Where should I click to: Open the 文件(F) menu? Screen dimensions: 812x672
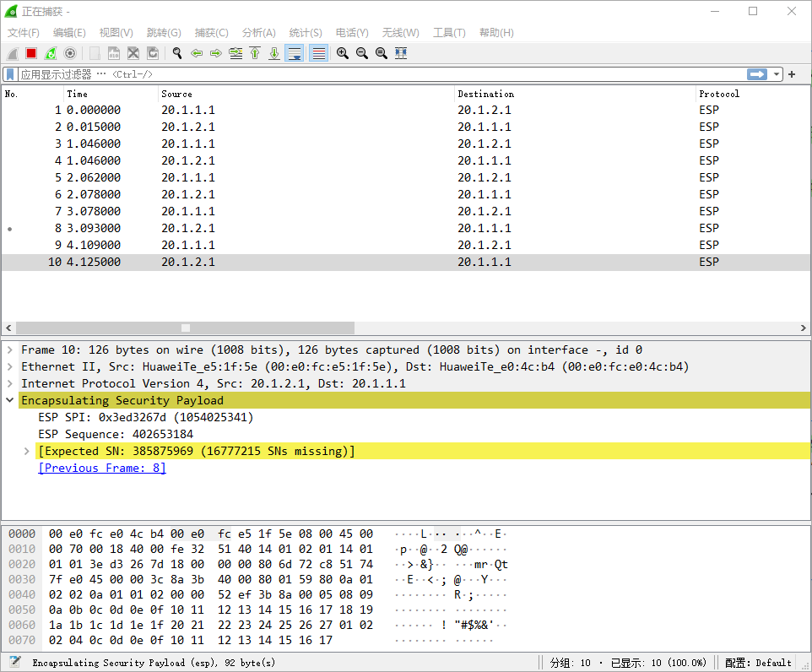(x=24, y=33)
